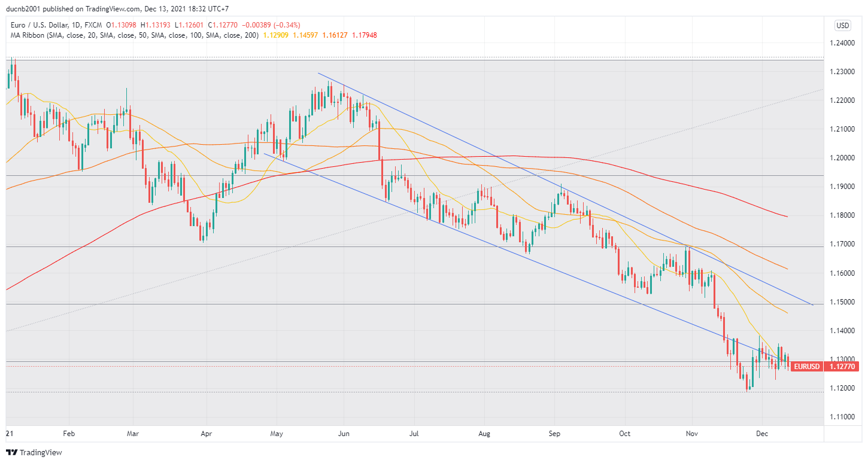Click the 1.12000 price axis label

click(843, 388)
